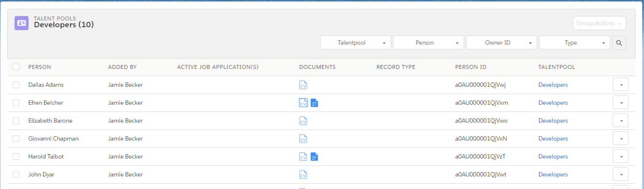Open Developers link in Giovanni Chapman row
This screenshot has height=189, width=644.
pos(553,139)
